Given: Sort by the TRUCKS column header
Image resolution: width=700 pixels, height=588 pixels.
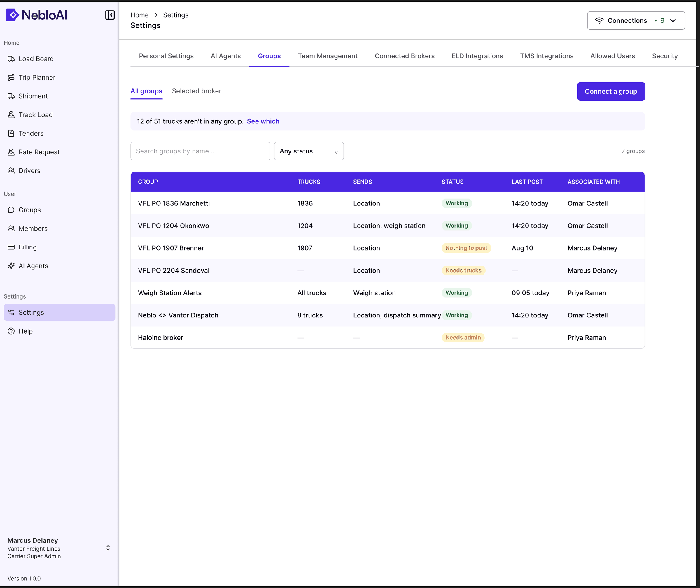Looking at the screenshot, I should [x=309, y=182].
